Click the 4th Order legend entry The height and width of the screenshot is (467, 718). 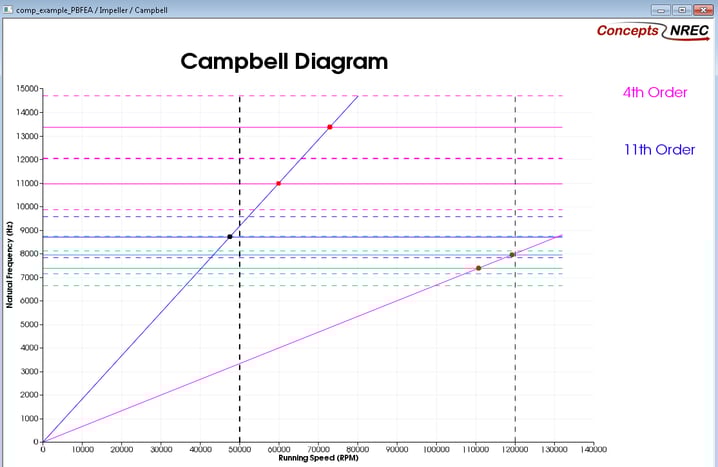coord(655,93)
